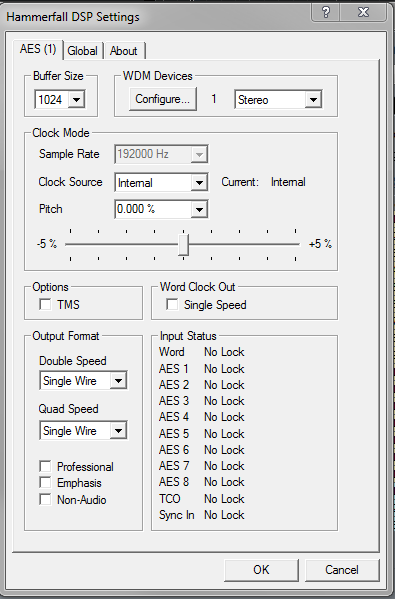
Task: Click the OK button
Action: (261, 570)
